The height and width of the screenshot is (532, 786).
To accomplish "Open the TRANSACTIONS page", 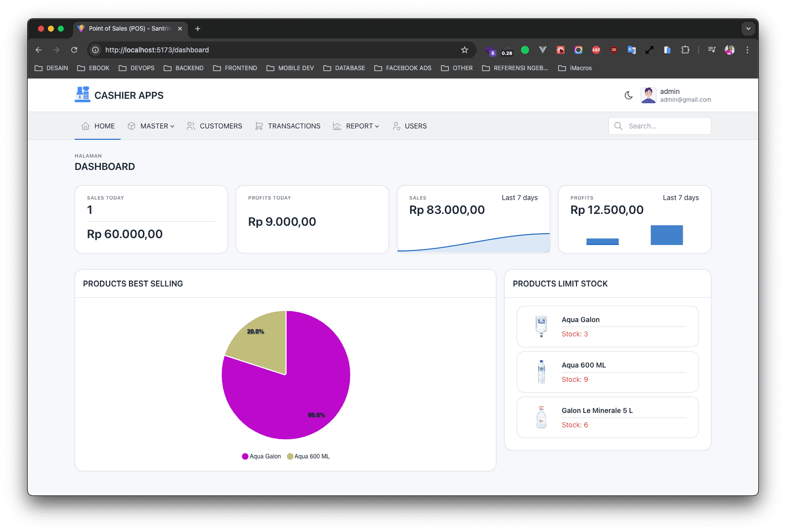I will click(288, 126).
